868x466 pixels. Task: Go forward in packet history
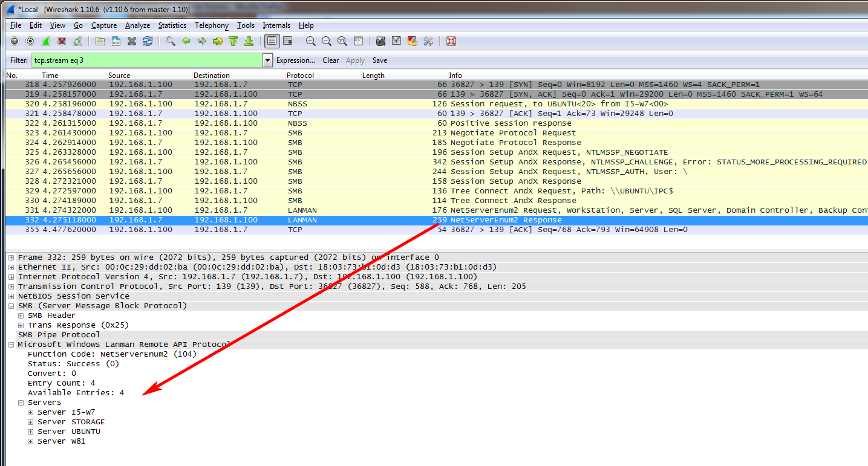(202, 41)
